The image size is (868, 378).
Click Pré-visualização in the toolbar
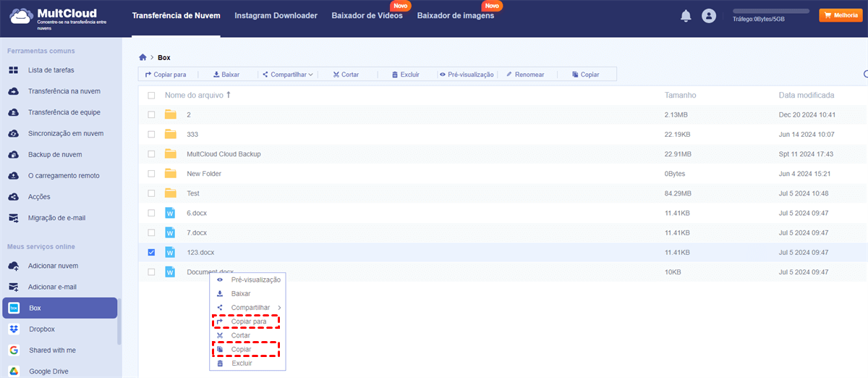[466, 75]
